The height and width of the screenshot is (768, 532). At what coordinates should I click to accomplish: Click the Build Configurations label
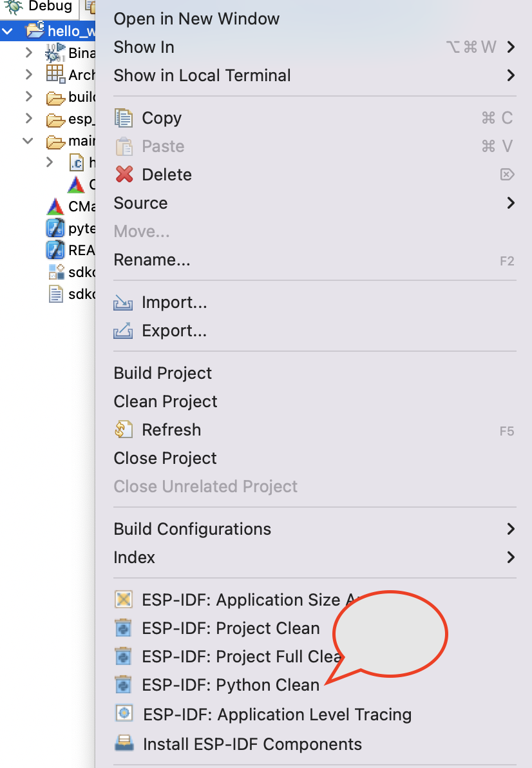193,529
